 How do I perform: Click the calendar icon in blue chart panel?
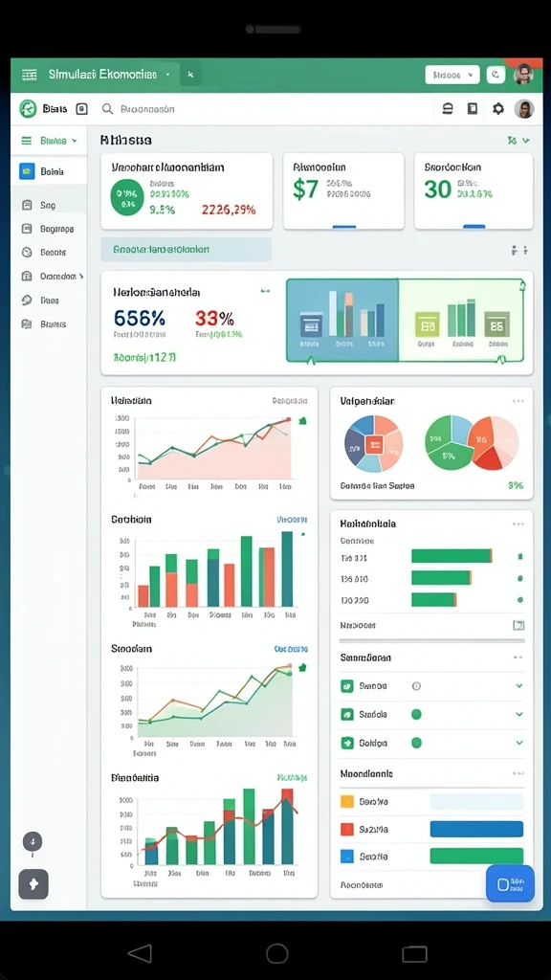pos(311,324)
